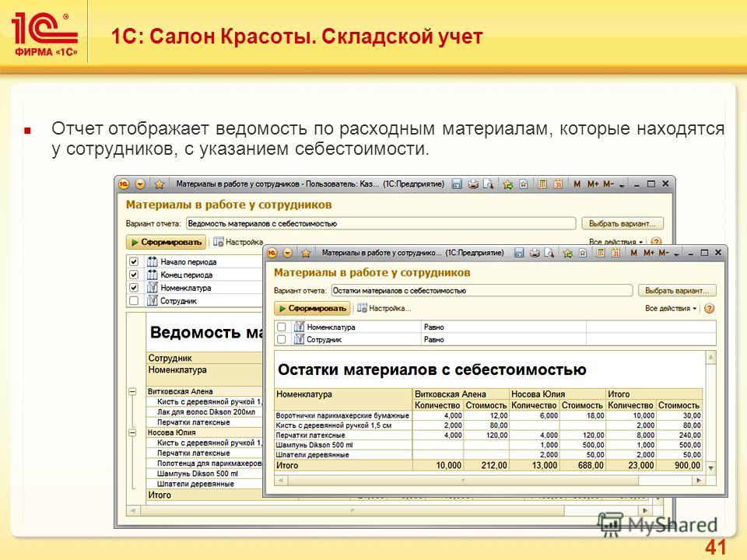Uncheck Начало периода in the back window

(134, 261)
